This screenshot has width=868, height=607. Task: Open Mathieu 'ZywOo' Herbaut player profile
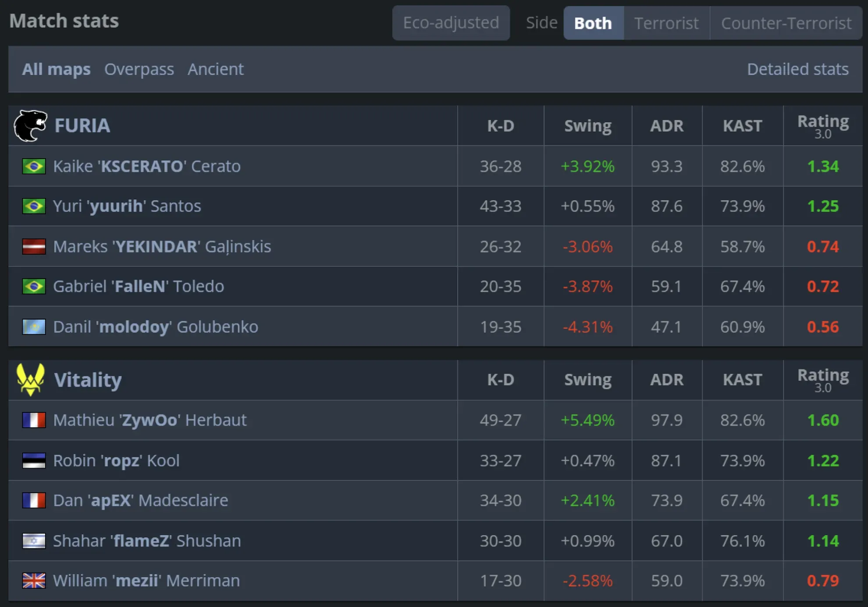point(149,420)
